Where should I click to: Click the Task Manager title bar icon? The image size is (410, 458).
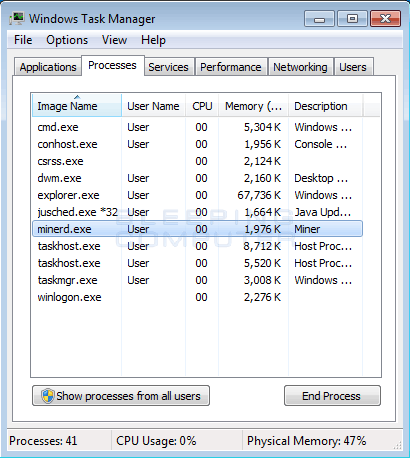coord(17,18)
